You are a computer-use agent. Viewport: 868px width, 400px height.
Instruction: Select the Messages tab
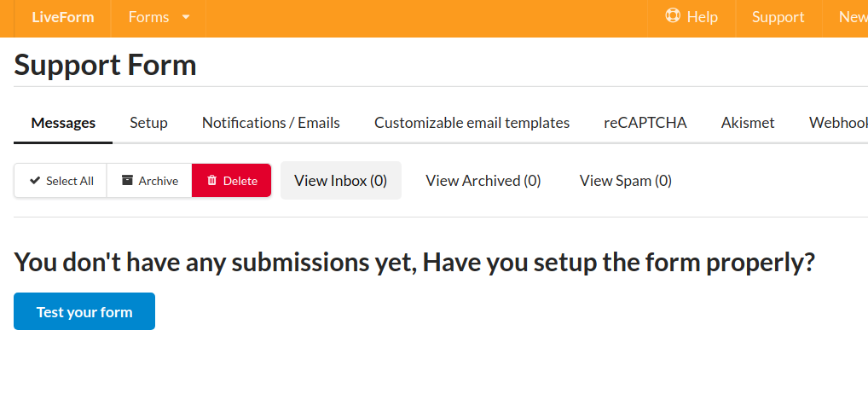pos(63,123)
